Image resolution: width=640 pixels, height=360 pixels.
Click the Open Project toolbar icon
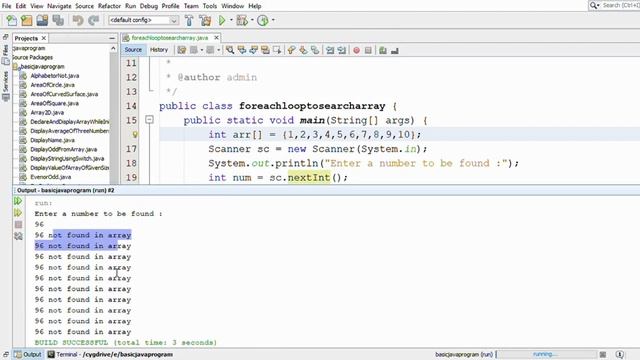(42, 20)
